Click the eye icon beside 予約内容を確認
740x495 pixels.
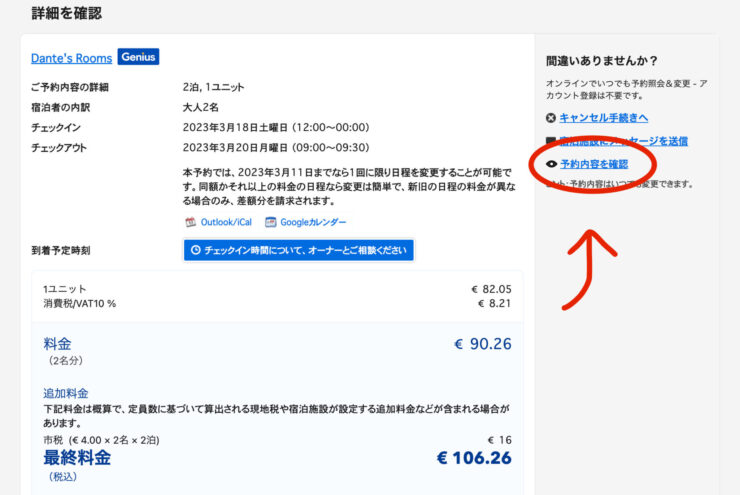pos(551,163)
